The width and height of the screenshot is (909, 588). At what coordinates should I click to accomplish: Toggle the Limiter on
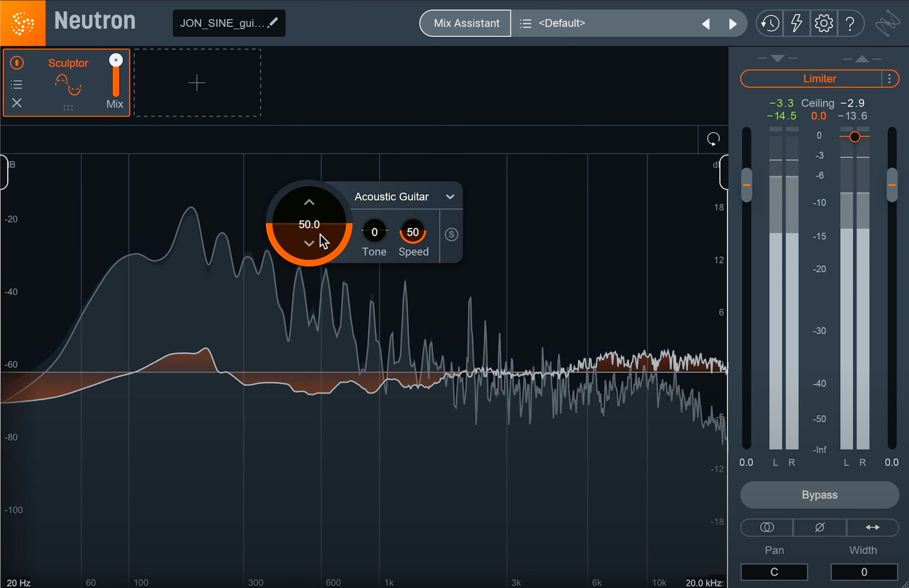click(x=811, y=78)
